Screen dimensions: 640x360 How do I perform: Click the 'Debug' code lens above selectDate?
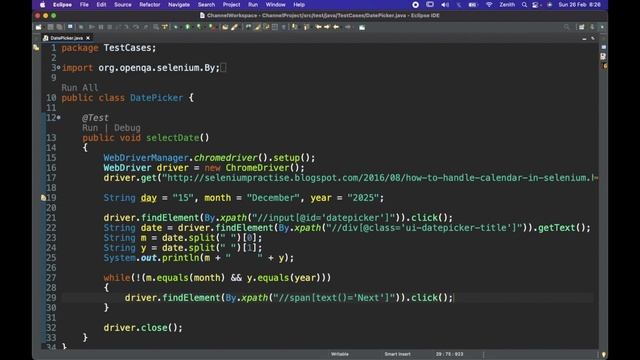tap(127, 128)
